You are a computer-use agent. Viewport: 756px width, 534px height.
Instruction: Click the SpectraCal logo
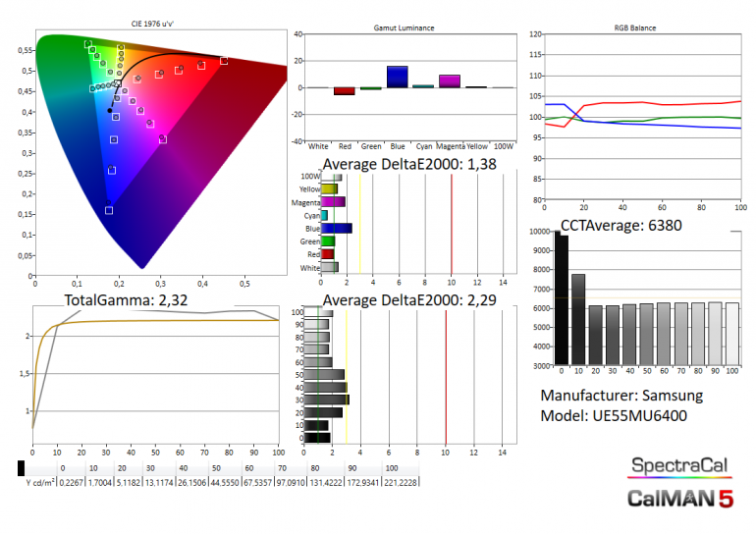point(679,465)
